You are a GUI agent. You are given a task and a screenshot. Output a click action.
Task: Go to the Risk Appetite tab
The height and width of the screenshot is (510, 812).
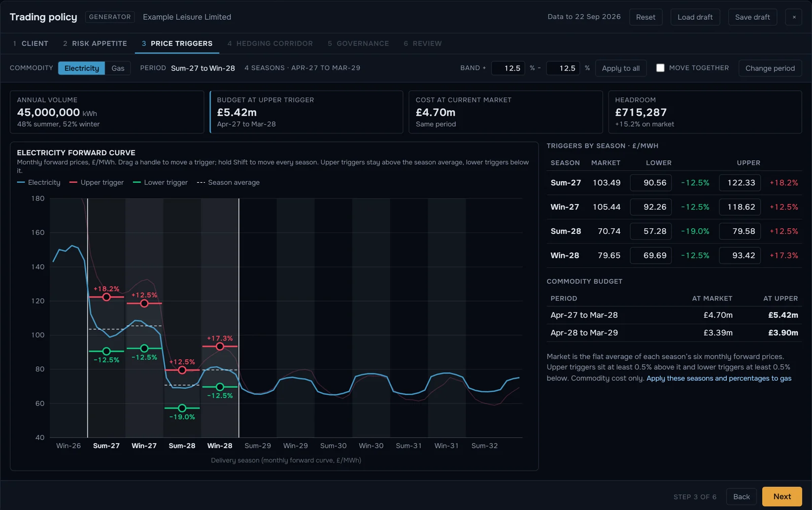95,44
